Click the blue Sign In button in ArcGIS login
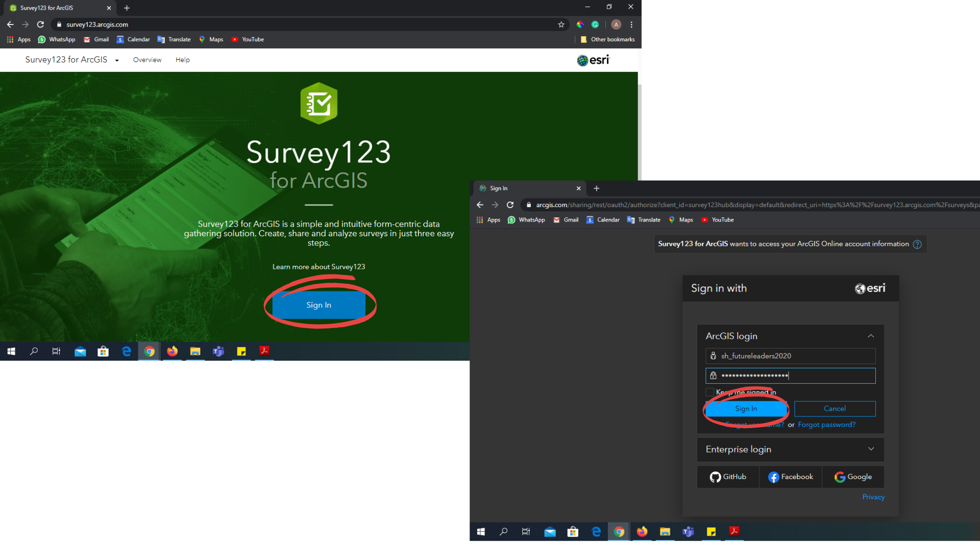980x551 pixels. coord(746,409)
